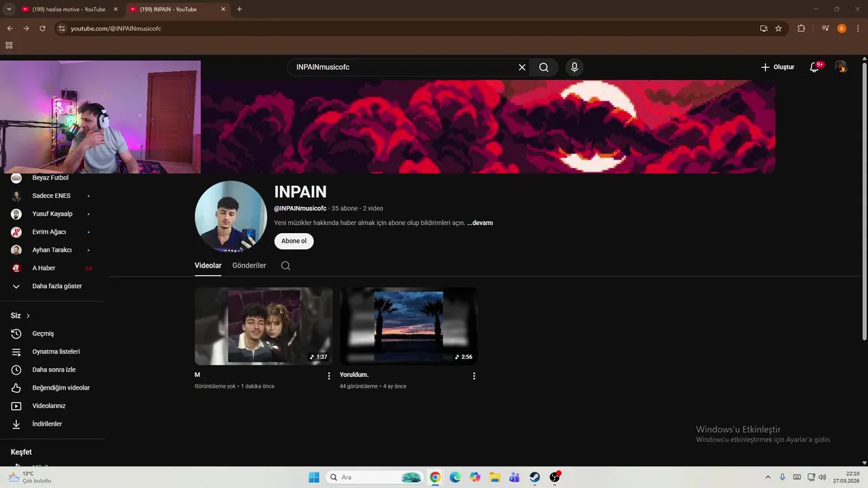Start voice search with microphone icon
The width and height of the screenshot is (868, 488).
coord(574,67)
